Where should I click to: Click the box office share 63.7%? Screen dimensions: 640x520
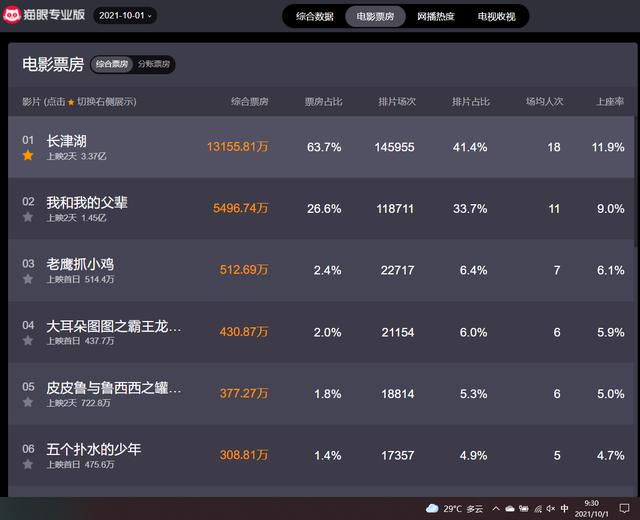pyautogui.click(x=324, y=147)
